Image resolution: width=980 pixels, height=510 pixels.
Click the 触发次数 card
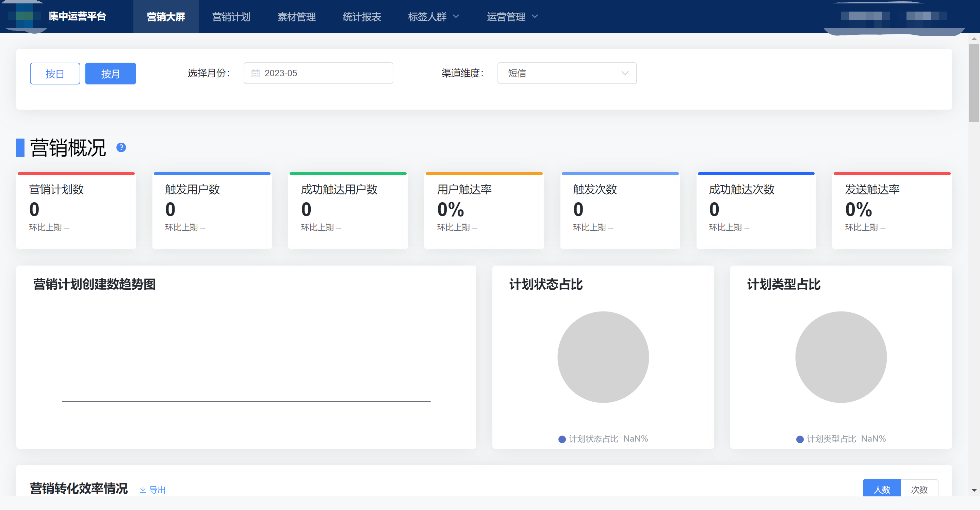(620, 211)
